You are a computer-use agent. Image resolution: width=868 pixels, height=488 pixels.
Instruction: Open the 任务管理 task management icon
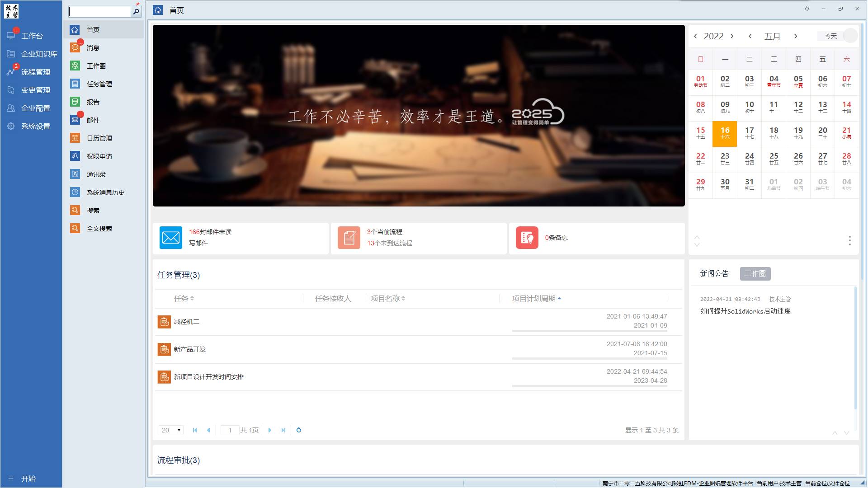75,84
